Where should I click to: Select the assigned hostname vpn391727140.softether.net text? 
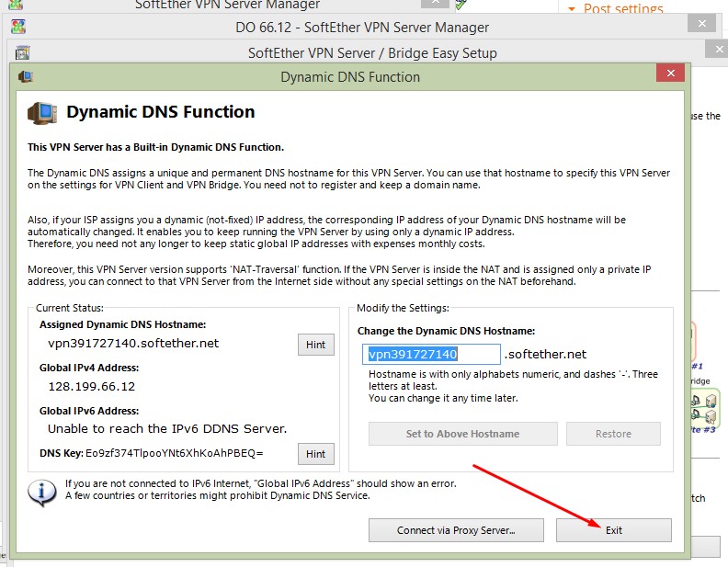click(x=133, y=343)
